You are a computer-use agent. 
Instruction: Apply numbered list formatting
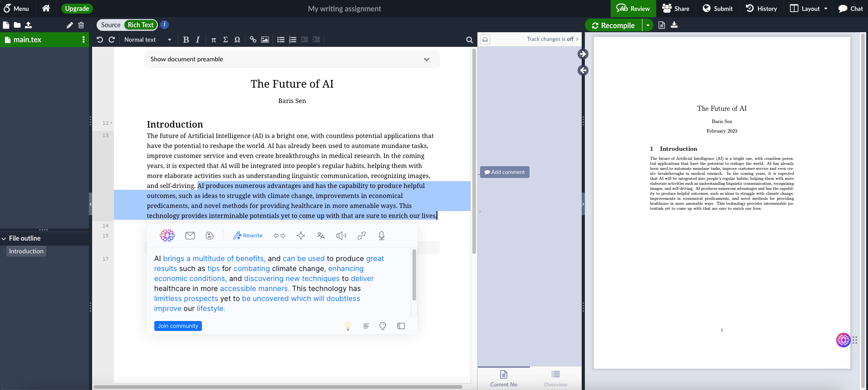coord(293,39)
